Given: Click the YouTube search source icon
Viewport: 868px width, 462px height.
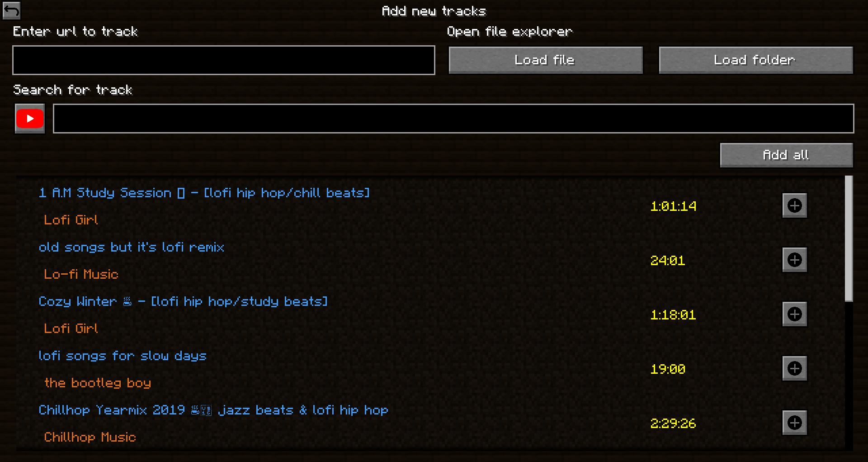Looking at the screenshot, I should click(x=30, y=119).
